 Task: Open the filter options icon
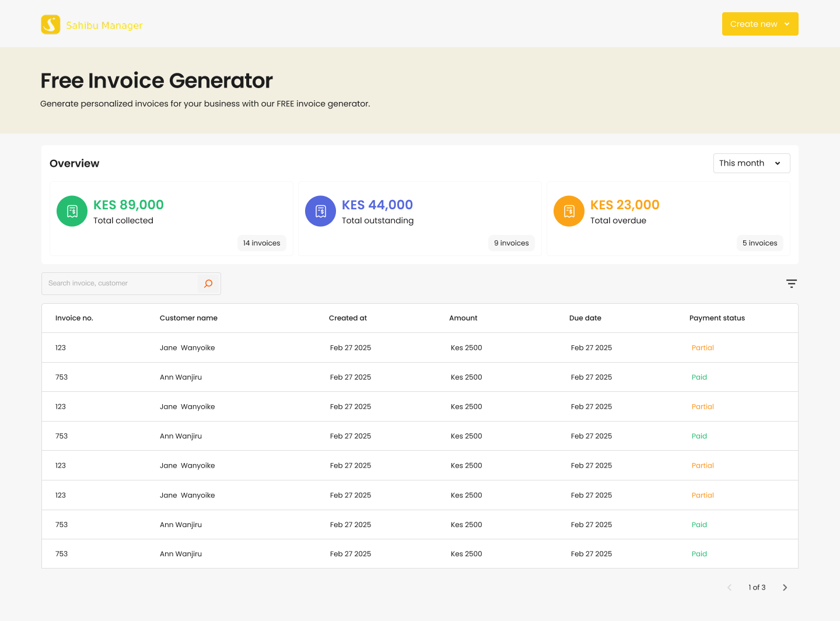[792, 283]
